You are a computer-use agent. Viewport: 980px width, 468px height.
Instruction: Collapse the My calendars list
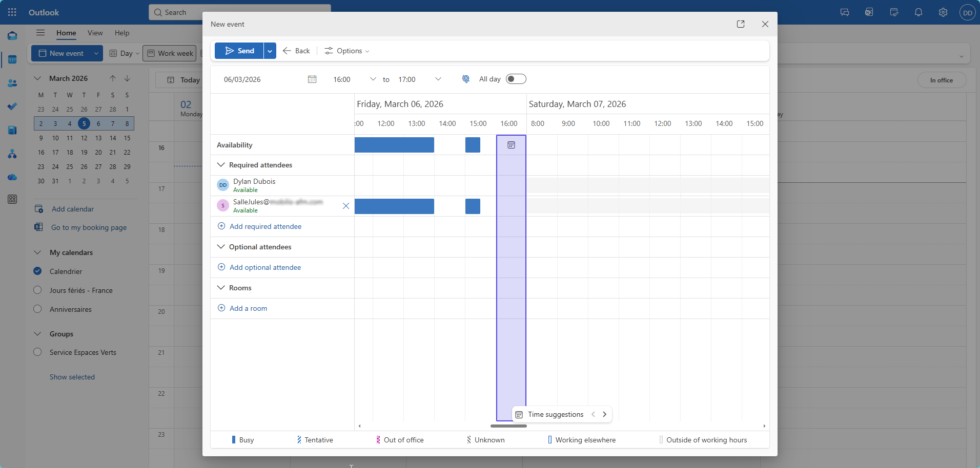tap(37, 252)
